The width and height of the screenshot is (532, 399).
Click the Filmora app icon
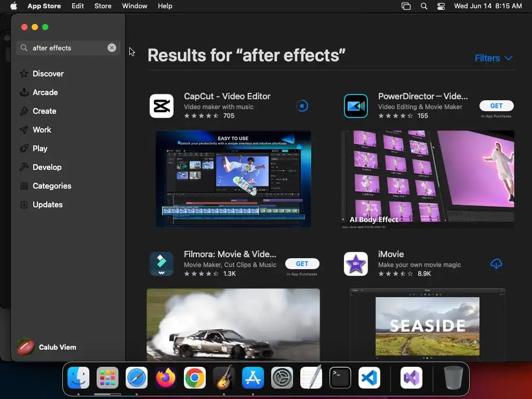[162, 263]
